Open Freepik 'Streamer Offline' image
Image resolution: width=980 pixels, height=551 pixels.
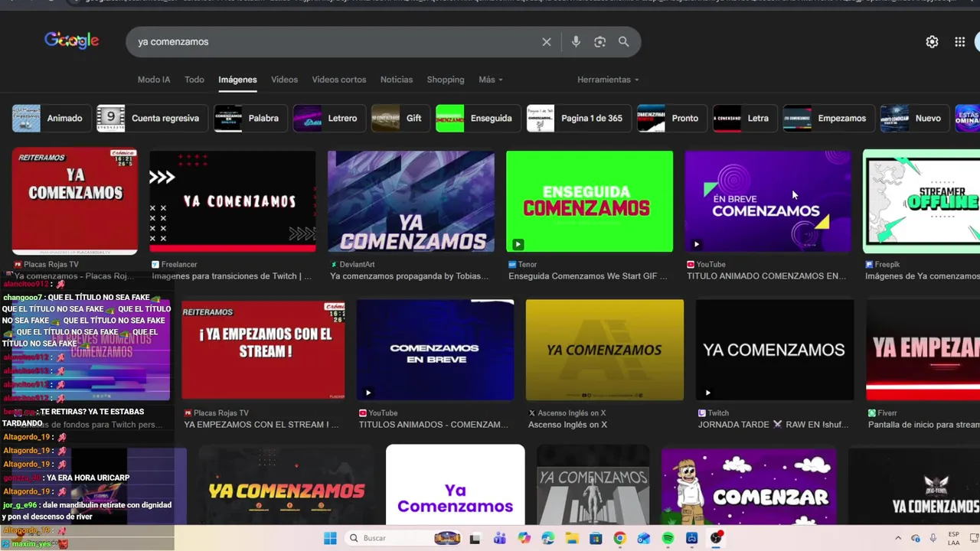921,201
